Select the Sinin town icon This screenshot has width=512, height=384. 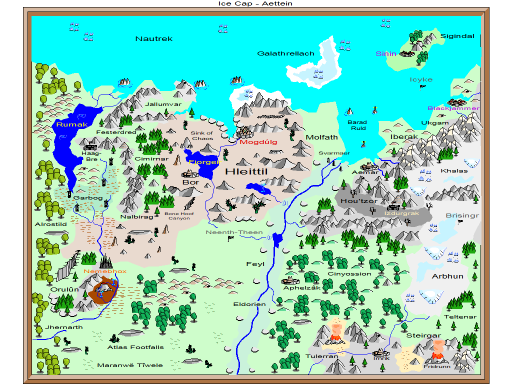coord(407,53)
